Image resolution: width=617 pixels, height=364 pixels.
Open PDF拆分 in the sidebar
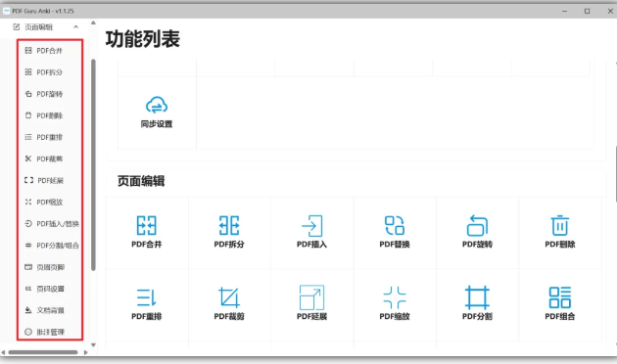(x=43, y=72)
